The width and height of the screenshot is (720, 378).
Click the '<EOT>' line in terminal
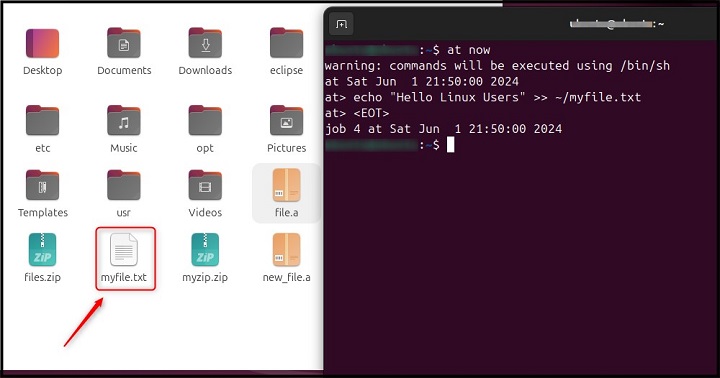pyautogui.click(x=357, y=113)
